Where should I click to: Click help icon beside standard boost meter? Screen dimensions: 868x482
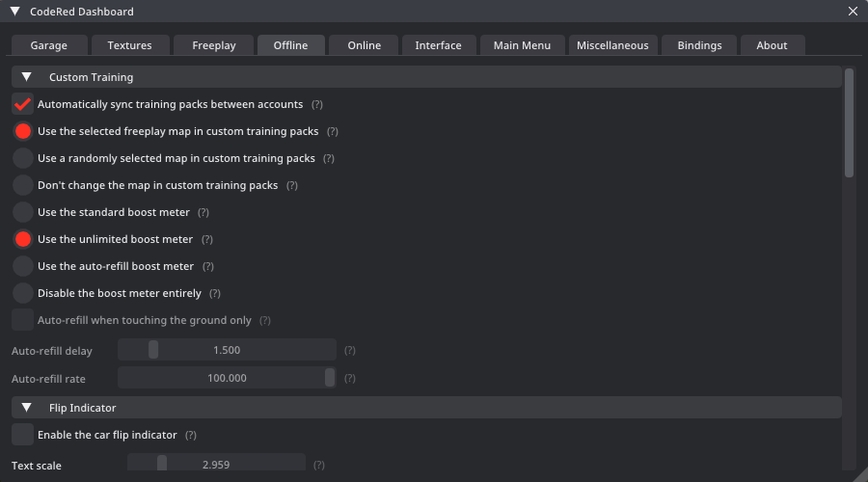tap(203, 212)
